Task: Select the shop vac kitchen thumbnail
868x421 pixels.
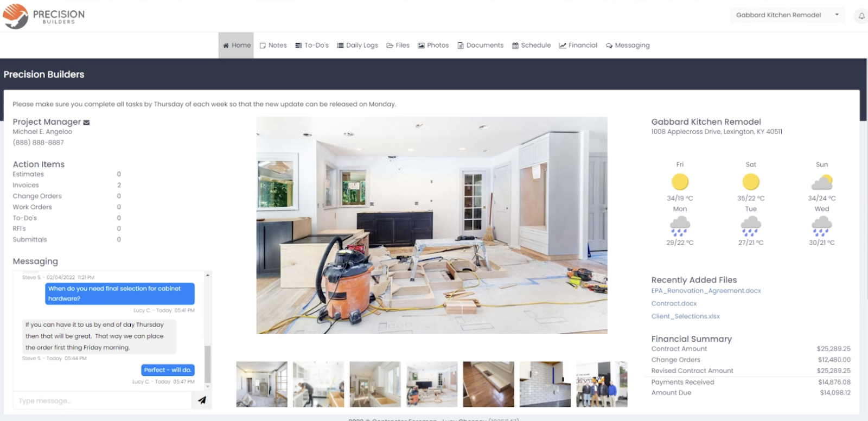Action: [x=432, y=384]
